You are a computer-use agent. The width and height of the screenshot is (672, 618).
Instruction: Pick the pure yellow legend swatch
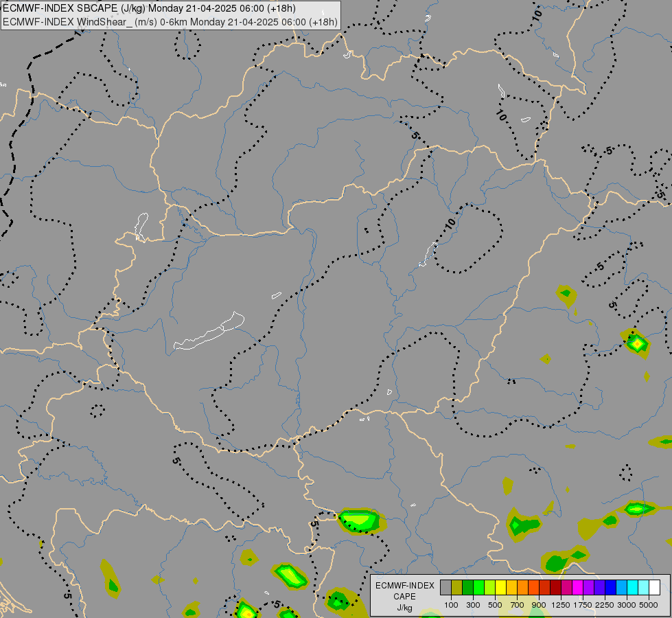(x=500, y=588)
